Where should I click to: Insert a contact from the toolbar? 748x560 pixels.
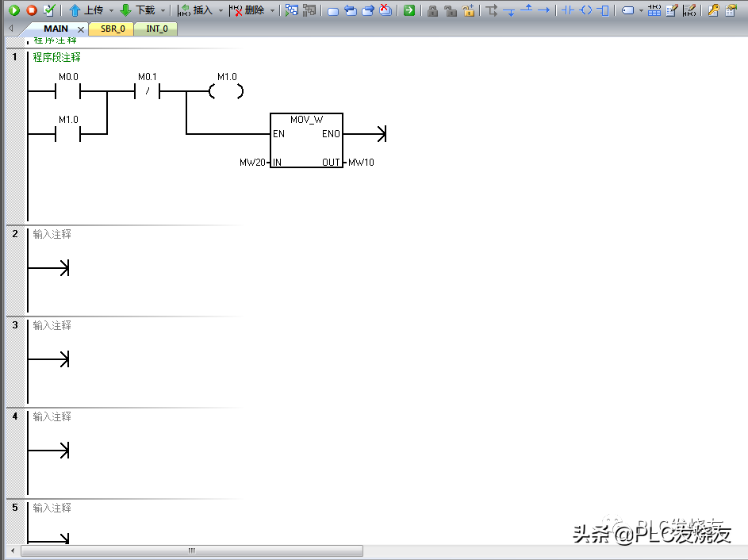tap(567, 10)
